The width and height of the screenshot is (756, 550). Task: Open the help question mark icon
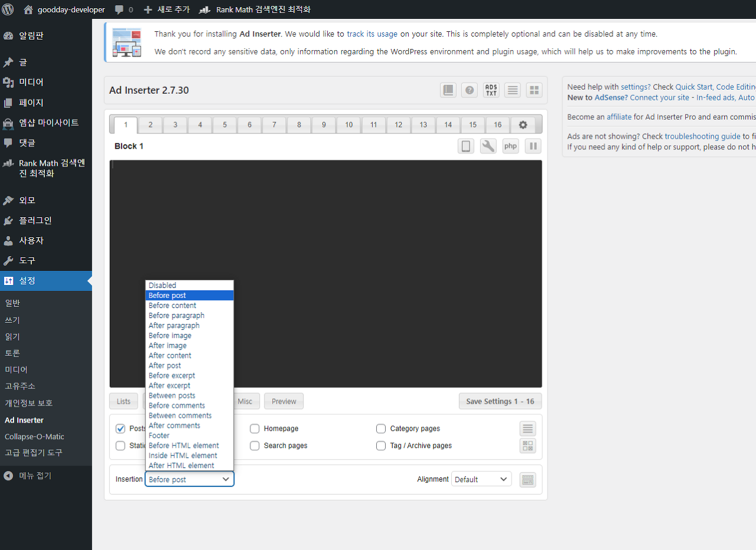pyautogui.click(x=470, y=90)
